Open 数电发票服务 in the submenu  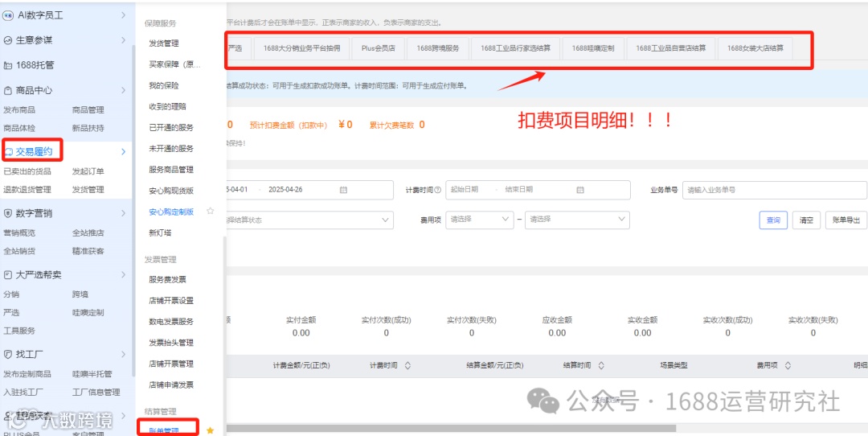tap(171, 321)
